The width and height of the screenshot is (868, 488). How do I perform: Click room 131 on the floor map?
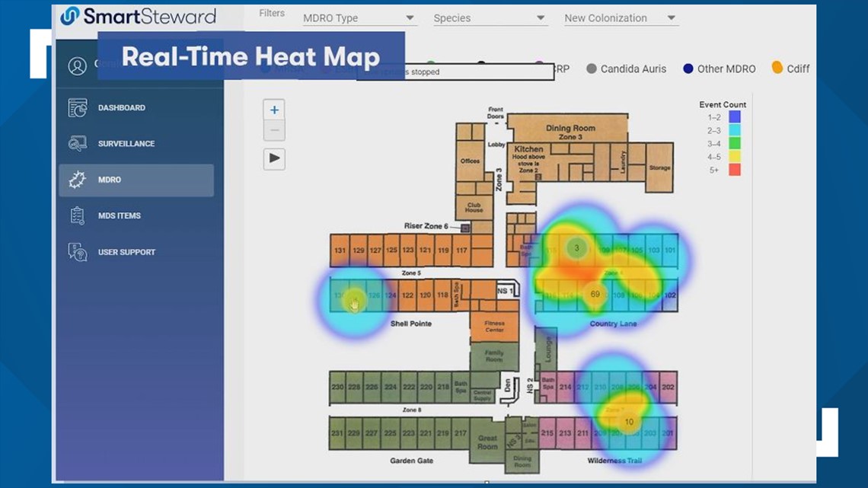[x=340, y=250]
